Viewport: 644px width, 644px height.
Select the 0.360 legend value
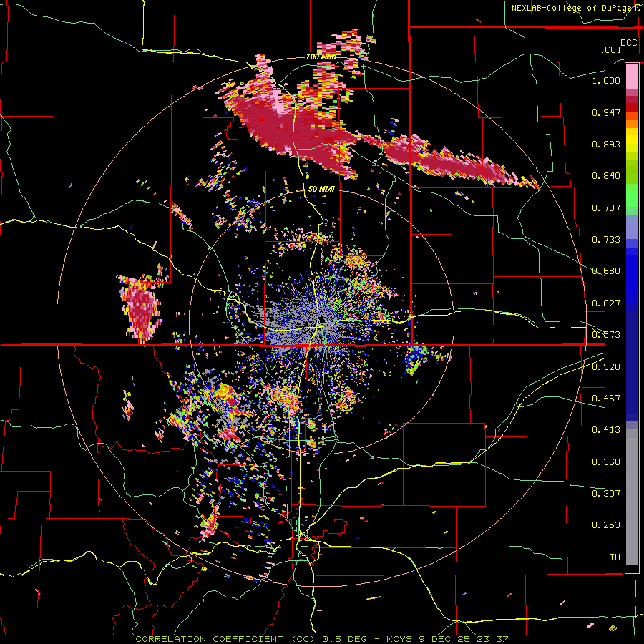coord(606,462)
